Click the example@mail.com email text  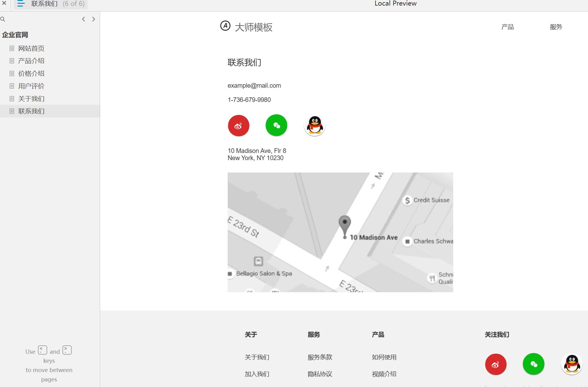(x=254, y=85)
